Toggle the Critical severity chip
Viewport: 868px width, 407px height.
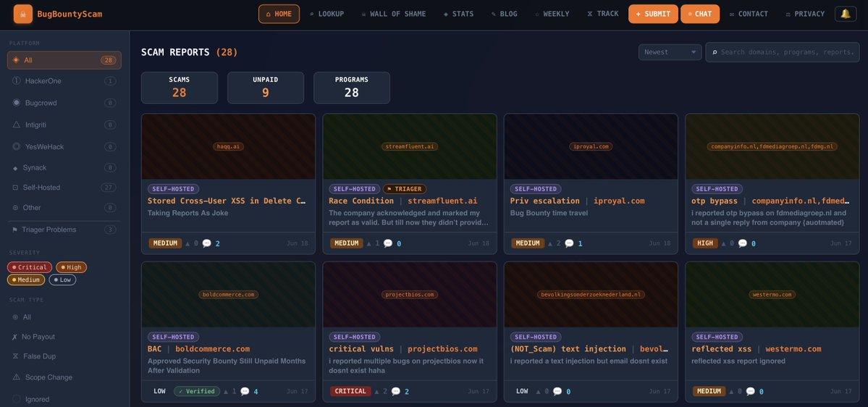pyautogui.click(x=30, y=267)
